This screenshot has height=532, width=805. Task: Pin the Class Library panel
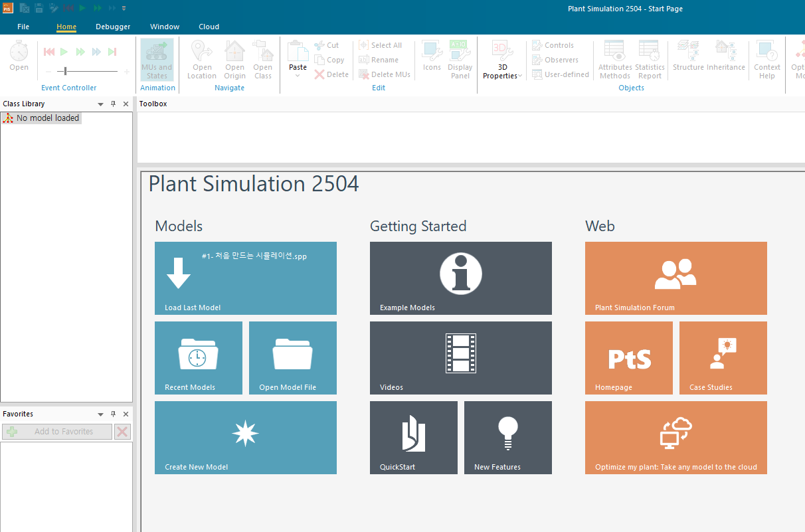coord(114,104)
